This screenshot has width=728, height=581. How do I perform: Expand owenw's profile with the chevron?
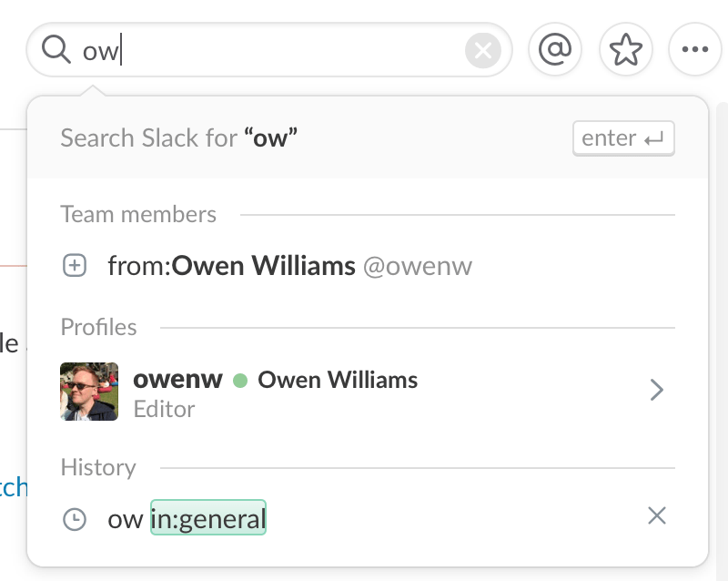coord(657,390)
